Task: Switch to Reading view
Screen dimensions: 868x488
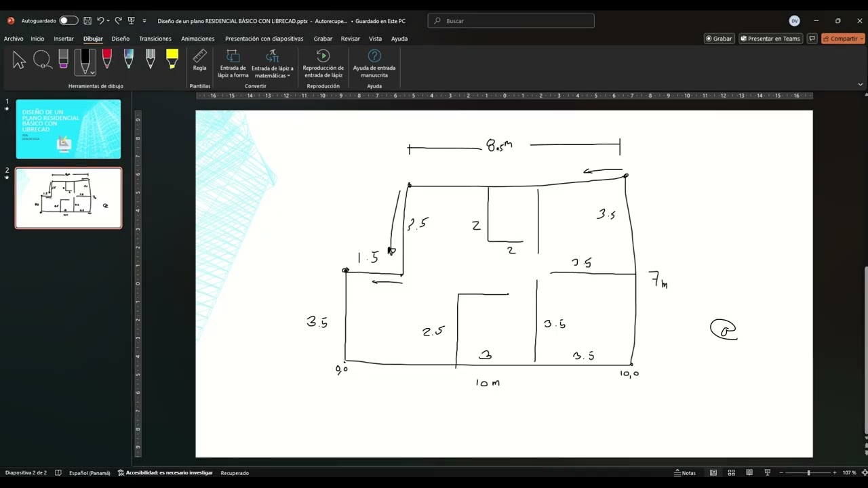Action: (x=749, y=472)
